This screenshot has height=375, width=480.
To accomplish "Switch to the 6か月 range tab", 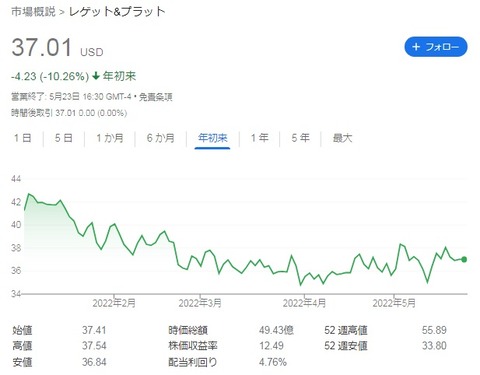I will pyautogui.click(x=161, y=138).
